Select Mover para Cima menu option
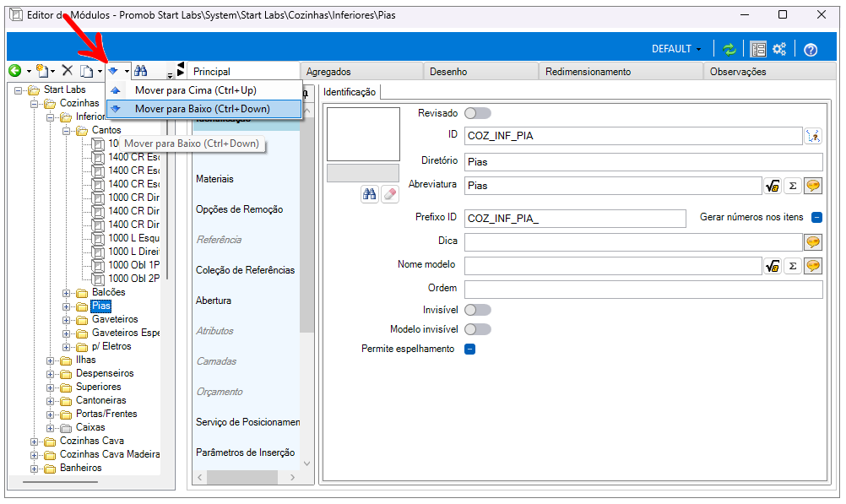The width and height of the screenshot is (846, 504). click(195, 90)
